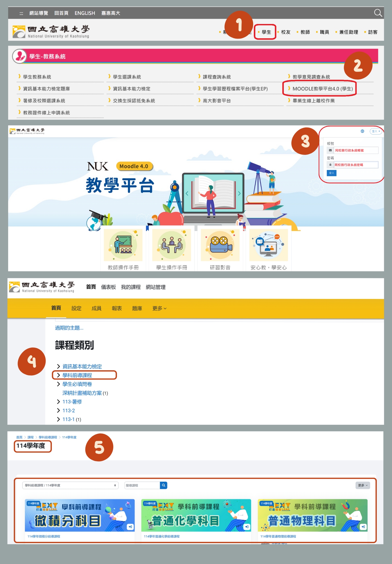Open the 職員 navigation item

(x=325, y=32)
